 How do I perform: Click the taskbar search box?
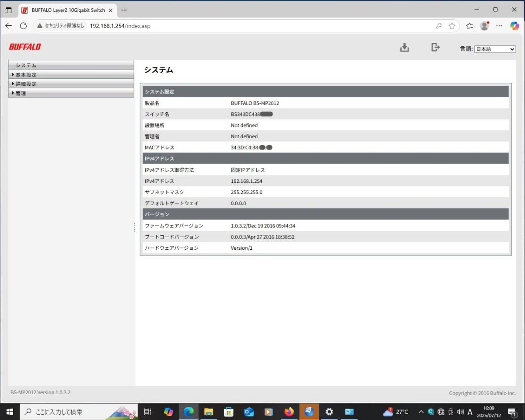(79, 412)
